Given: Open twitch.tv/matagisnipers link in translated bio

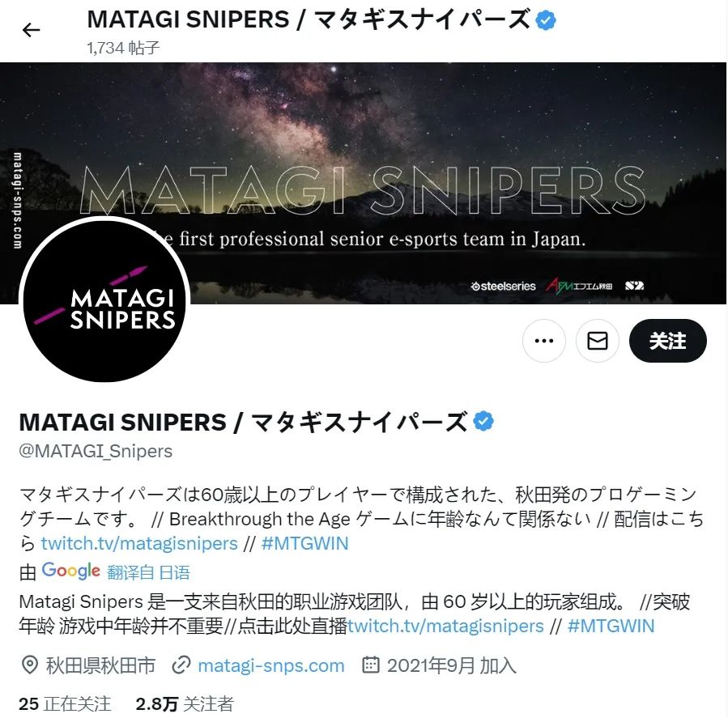Looking at the screenshot, I should click(445, 626).
